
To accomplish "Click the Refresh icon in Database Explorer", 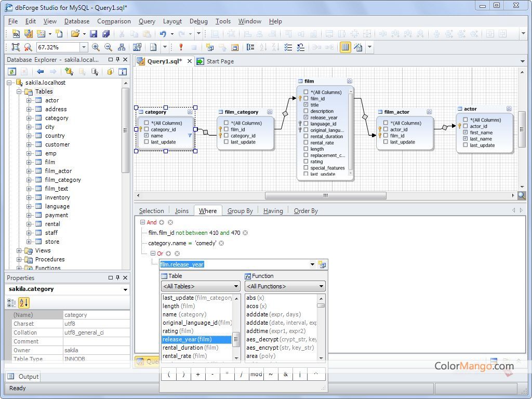I will (12, 72).
